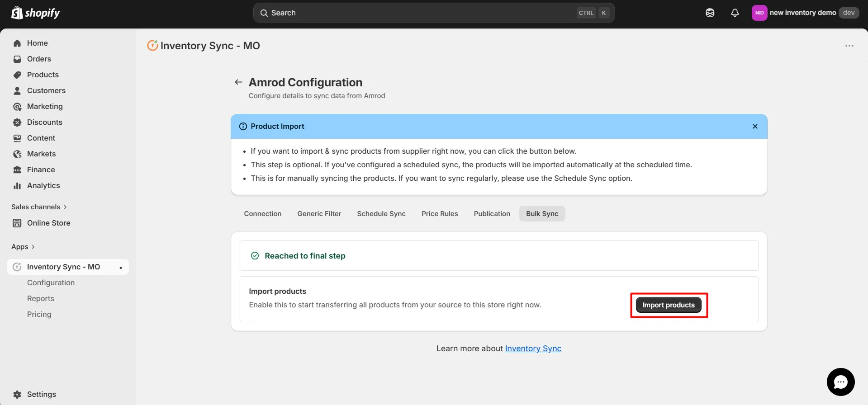868x405 pixels.
Task: Click the Product Import banner title
Action: click(x=278, y=127)
